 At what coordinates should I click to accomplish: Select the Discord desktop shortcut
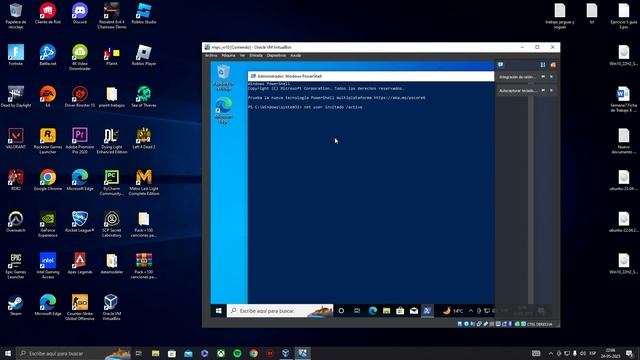(80, 13)
